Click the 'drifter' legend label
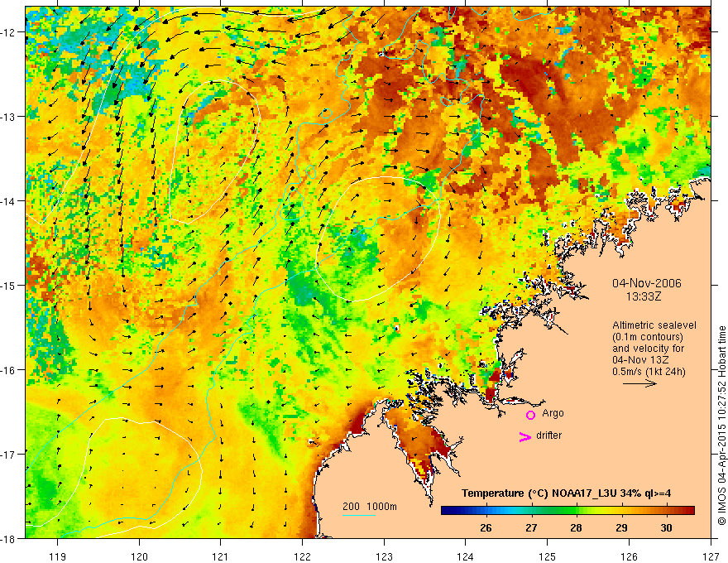This screenshot has width=728, height=563. (x=548, y=435)
